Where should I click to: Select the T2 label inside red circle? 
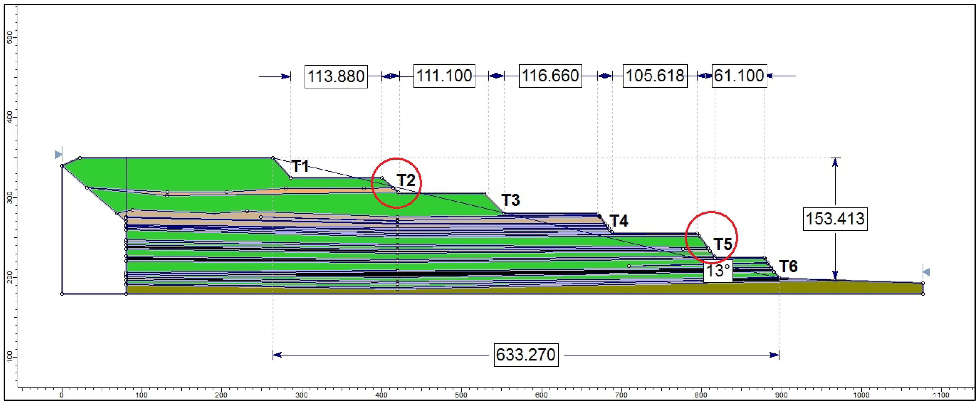[x=406, y=180]
